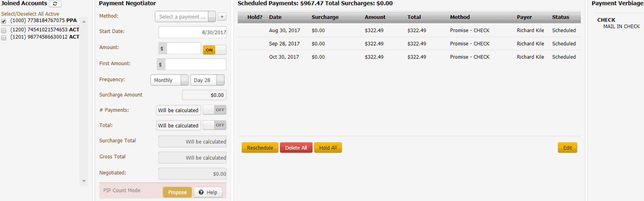
Task: Click the Edit button
Action: tap(567, 148)
